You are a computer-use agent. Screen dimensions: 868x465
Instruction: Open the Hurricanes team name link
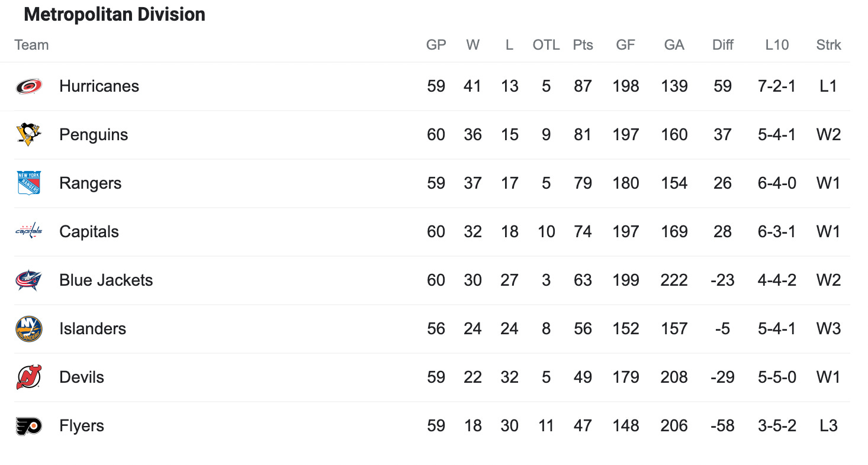(99, 86)
